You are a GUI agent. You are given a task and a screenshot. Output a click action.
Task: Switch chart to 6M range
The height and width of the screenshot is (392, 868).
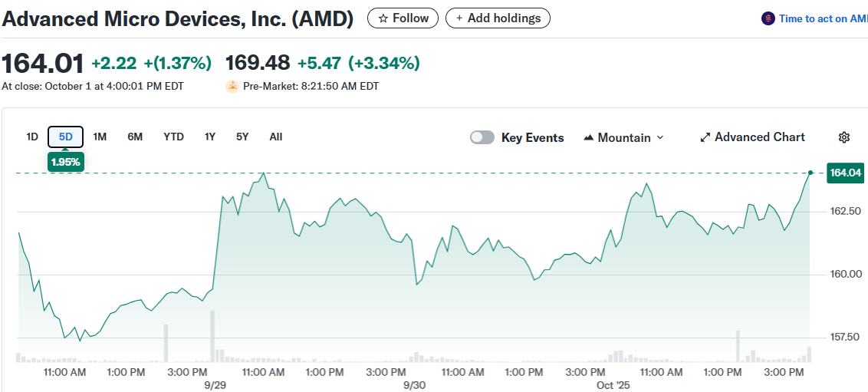pos(135,137)
